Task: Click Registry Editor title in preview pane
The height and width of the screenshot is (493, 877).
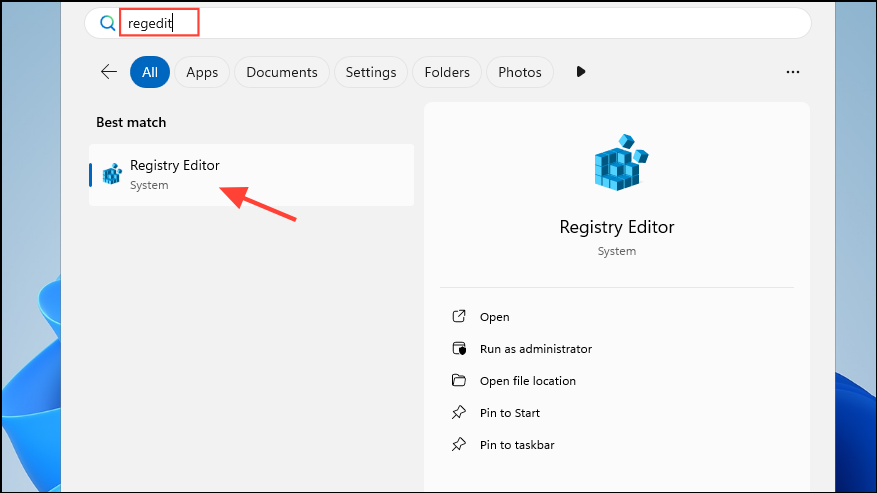Action: click(x=616, y=227)
